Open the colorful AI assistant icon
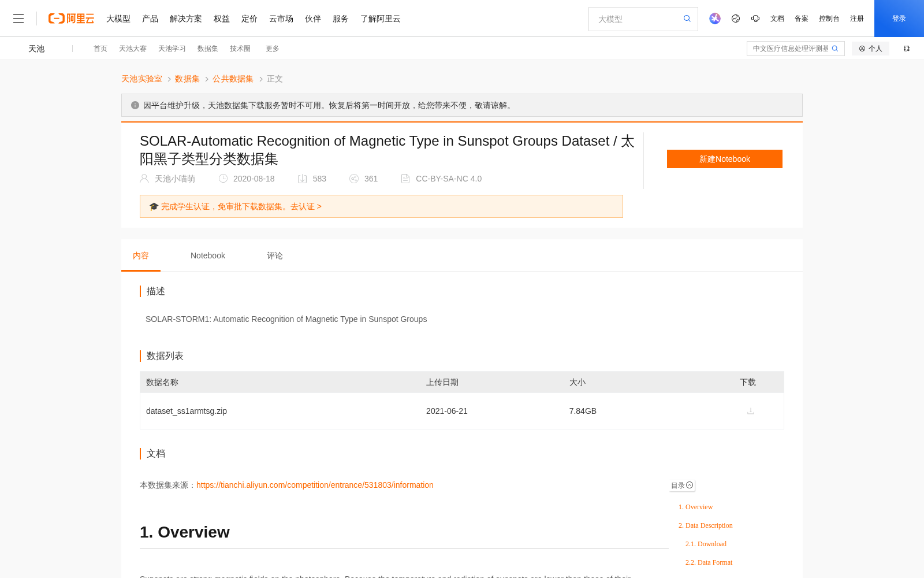Screen dimensions: 924x578 (x=715, y=18)
